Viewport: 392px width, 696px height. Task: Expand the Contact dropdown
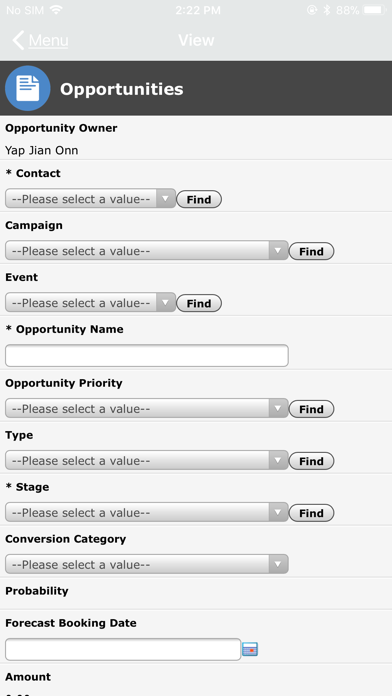coord(91,199)
